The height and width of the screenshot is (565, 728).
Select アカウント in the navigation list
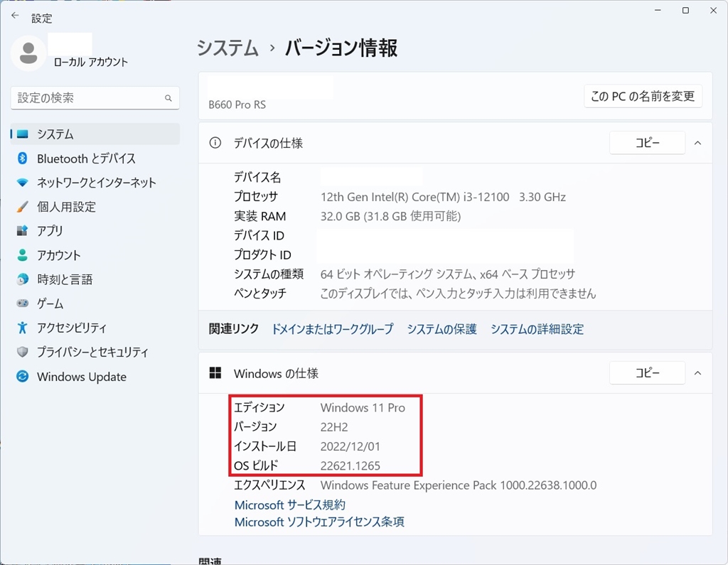tap(95, 255)
